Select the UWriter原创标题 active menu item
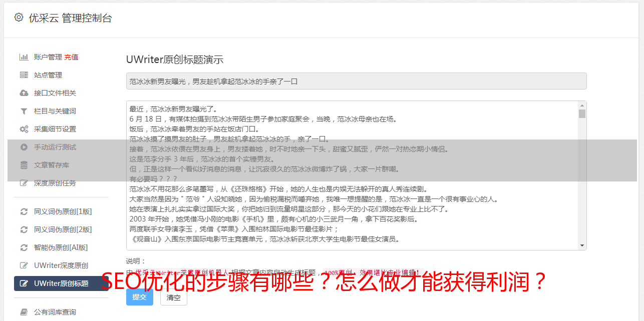 (61, 283)
